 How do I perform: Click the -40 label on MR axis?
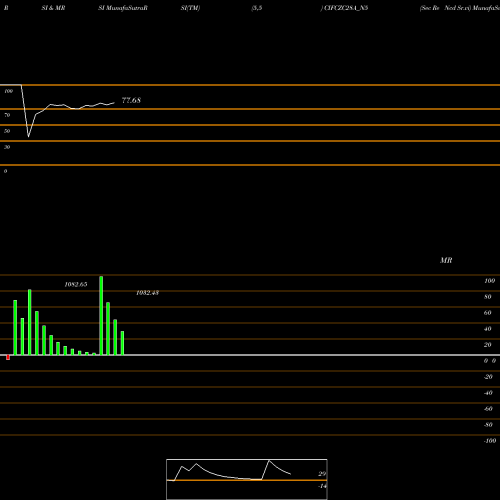[488, 393]
